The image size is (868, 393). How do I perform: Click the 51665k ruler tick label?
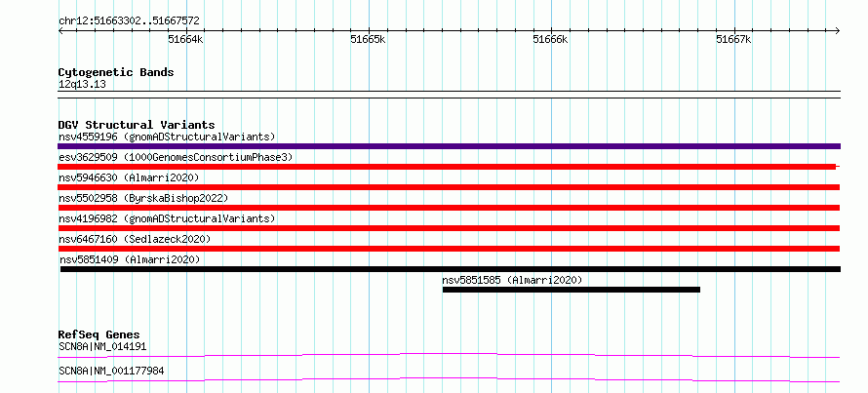368,39
